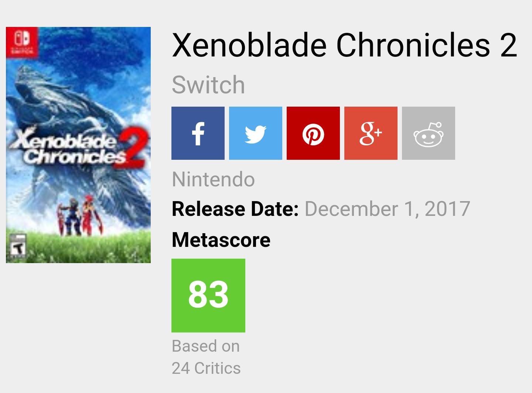Pin the game using the Pinterest icon
The height and width of the screenshot is (393, 532).
(313, 133)
